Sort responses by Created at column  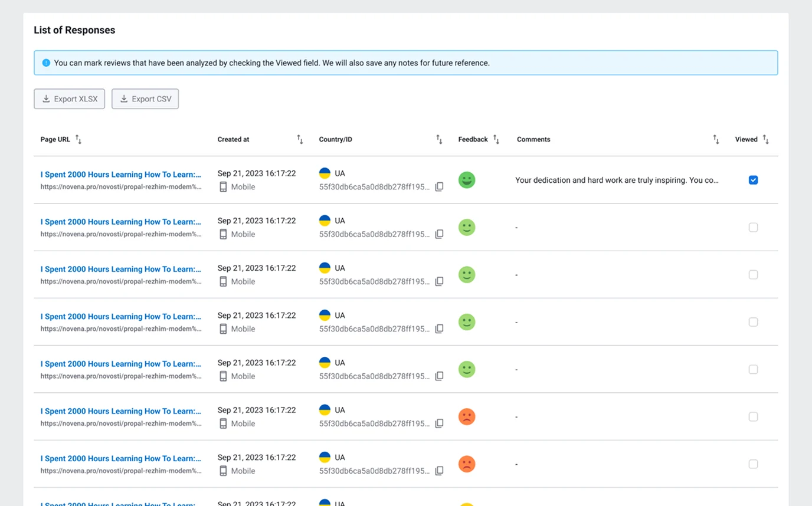[x=300, y=140]
